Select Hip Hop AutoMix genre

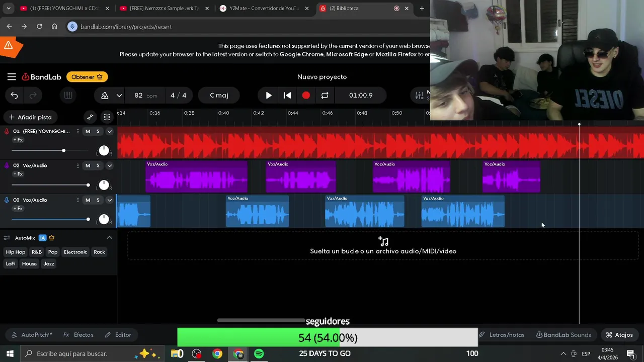coord(16,252)
